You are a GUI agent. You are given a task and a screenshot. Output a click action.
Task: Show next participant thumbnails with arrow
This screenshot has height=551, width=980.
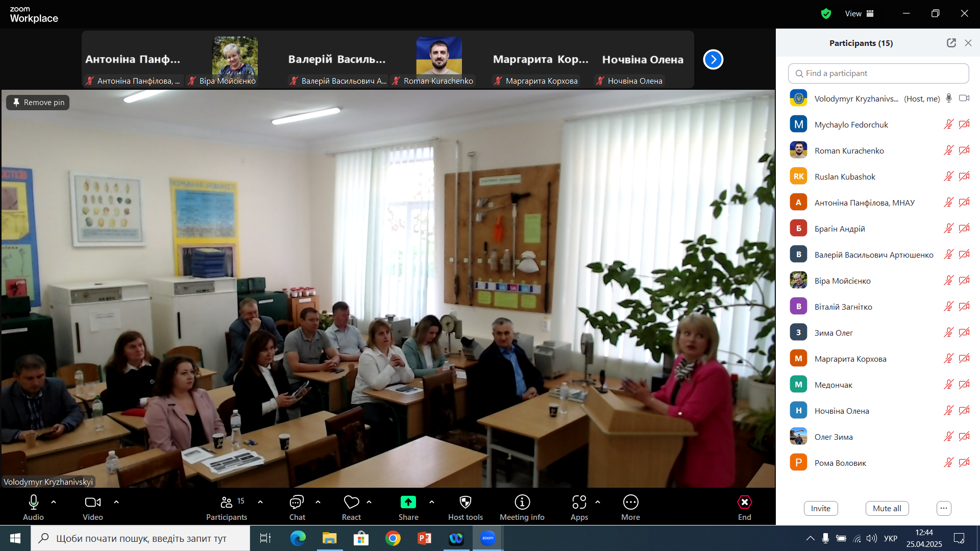[x=713, y=60]
